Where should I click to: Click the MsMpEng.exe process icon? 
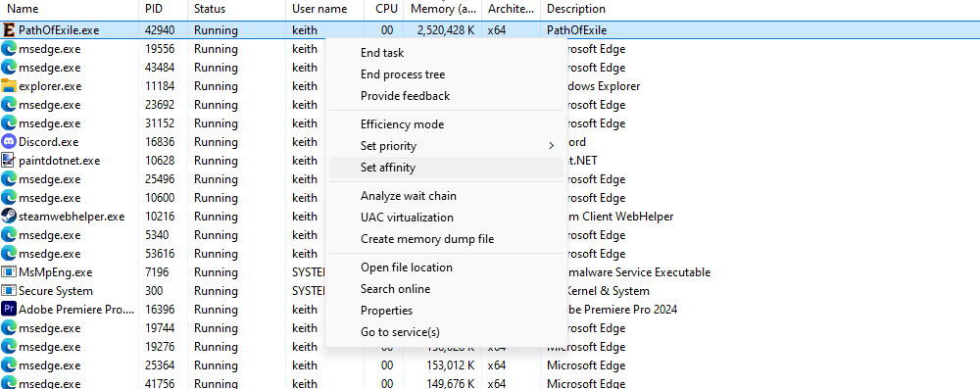(9, 272)
